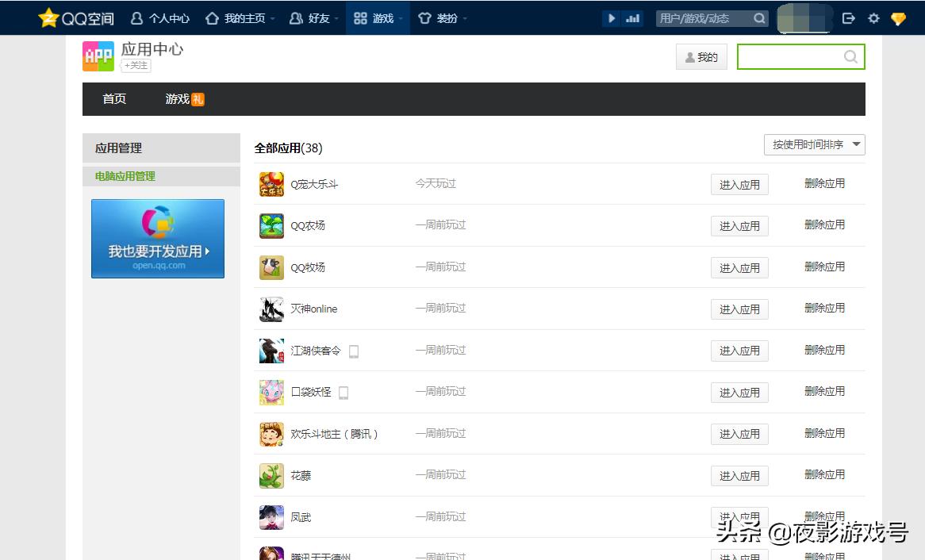This screenshot has height=560, width=925.
Task: Click the 江湖侠客令 app icon
Action: pyautogui.click(x=271, y=351)
